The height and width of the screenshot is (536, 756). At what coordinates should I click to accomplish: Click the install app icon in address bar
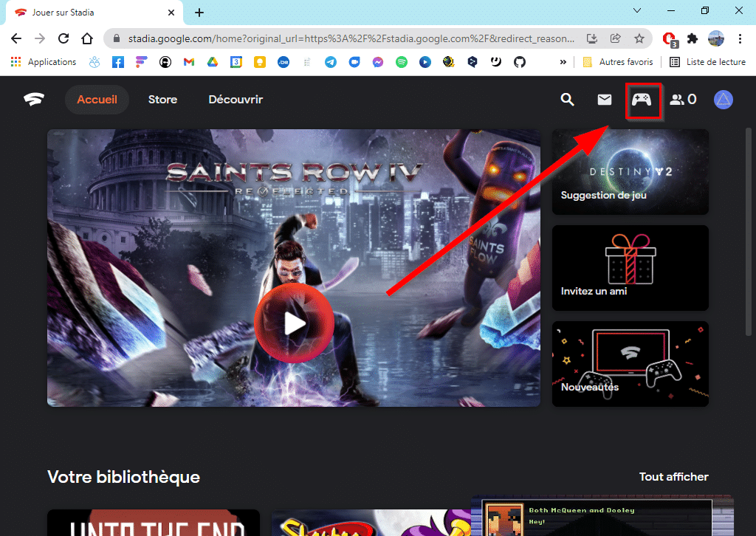pyautogui.click(x=592, y=38)
